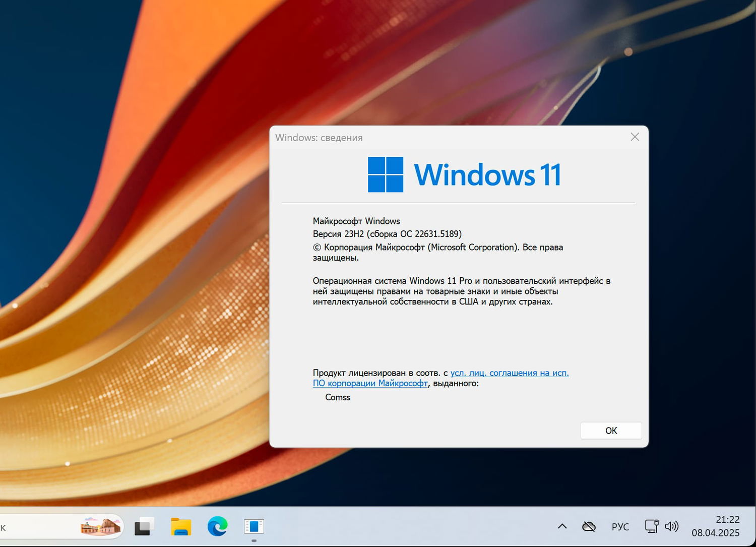Expand the hidden icons overflow chevron
The image size is (756, 547).
[561, 526]
